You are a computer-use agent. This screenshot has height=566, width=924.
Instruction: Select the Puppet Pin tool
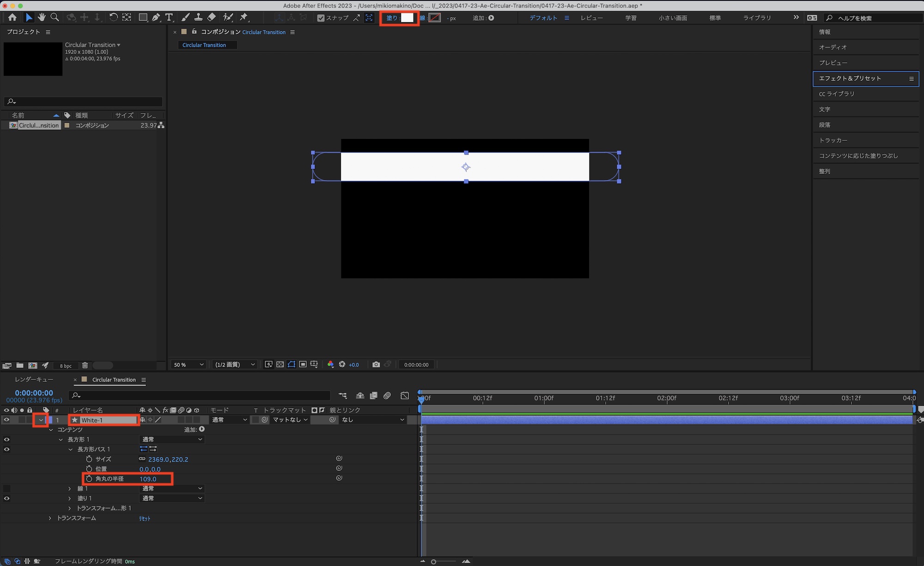click(244, 18)
